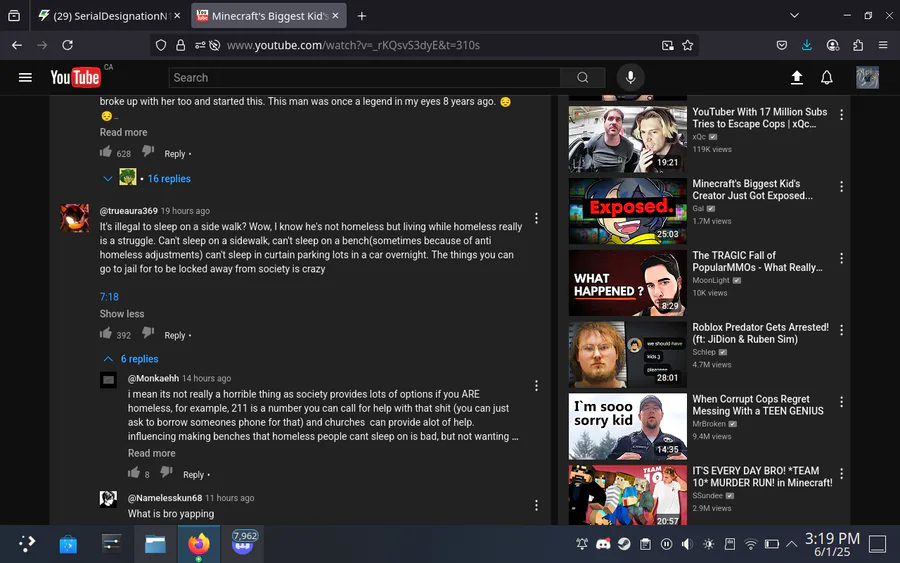The height and width of the screenshot is (563, 900).
Task: Open more options for Corrupt Cops video
Action: (x=841, y=402)
